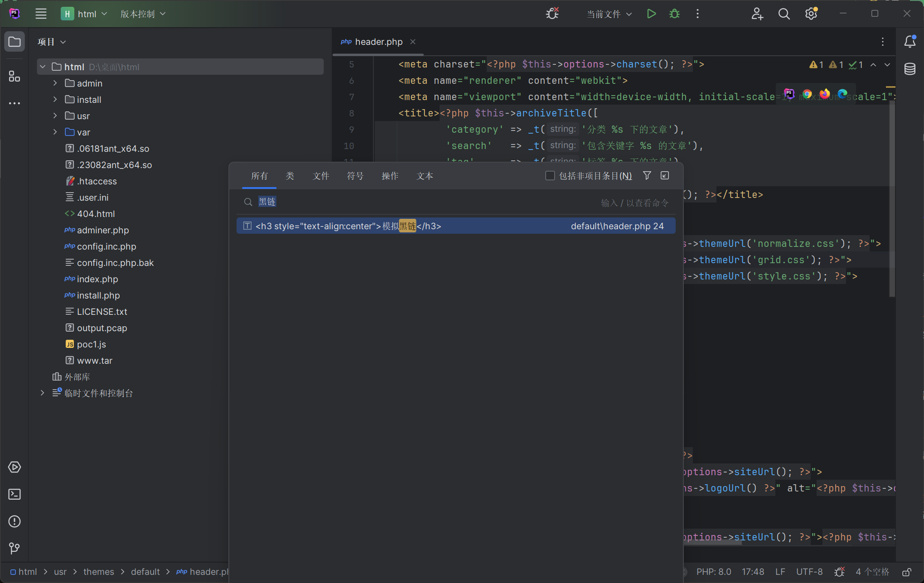Open the 当前文件 run configuration dropdown
924x583 pixels.
[609, 14]
